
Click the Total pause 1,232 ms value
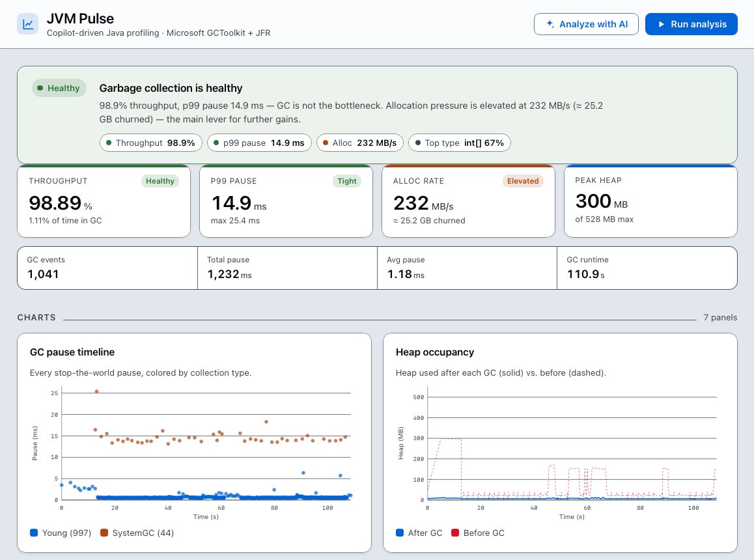(229, 274)
